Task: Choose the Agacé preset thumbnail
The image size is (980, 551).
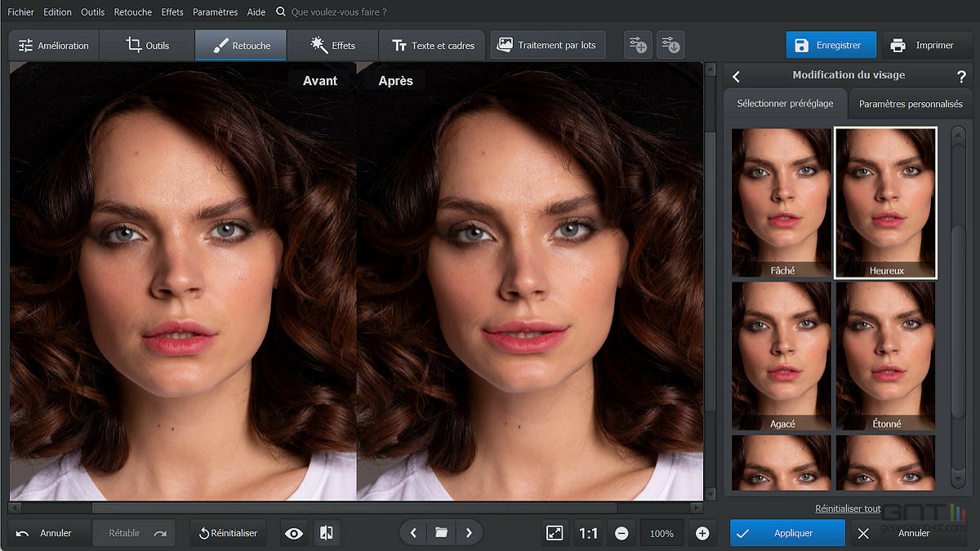Action: coord(782,356)
